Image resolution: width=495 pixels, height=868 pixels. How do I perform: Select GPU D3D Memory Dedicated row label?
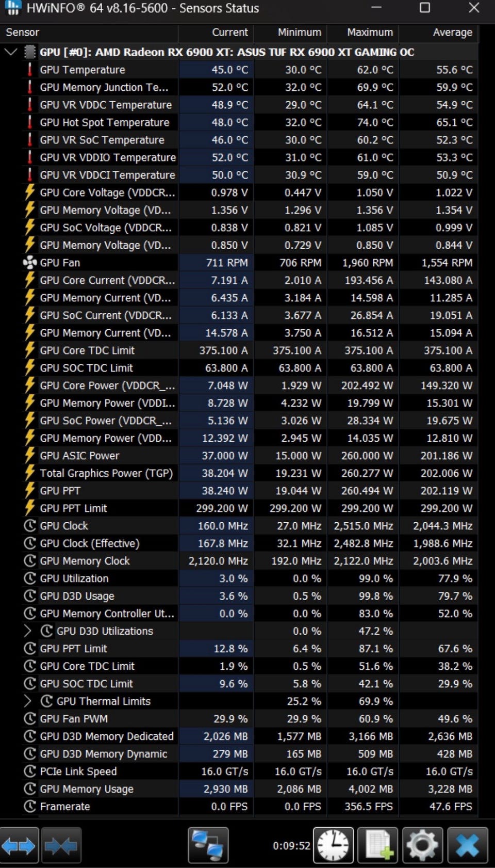coord(107,736)
